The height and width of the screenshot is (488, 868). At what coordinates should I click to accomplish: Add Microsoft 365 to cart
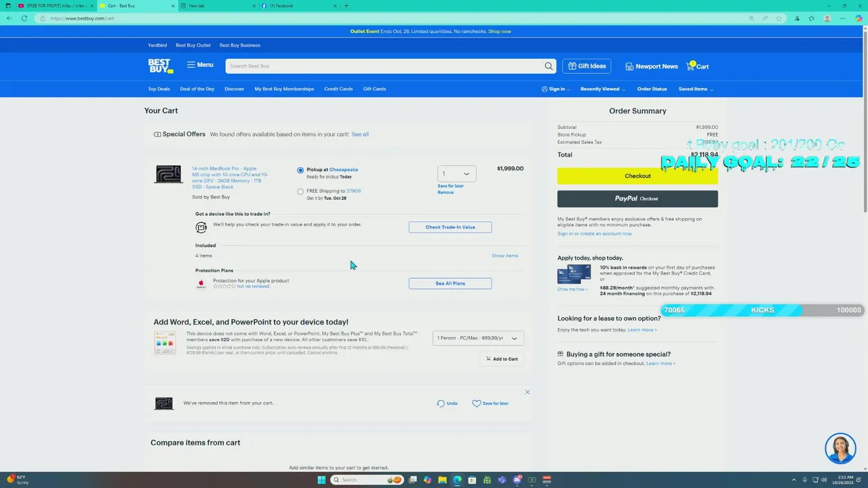tap(502, 359)
